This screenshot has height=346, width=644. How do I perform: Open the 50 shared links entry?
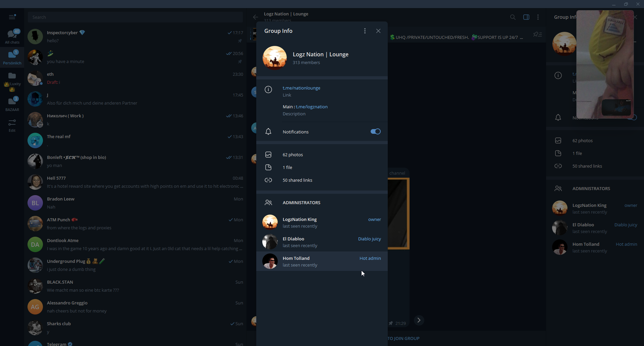tap(297, 180)
